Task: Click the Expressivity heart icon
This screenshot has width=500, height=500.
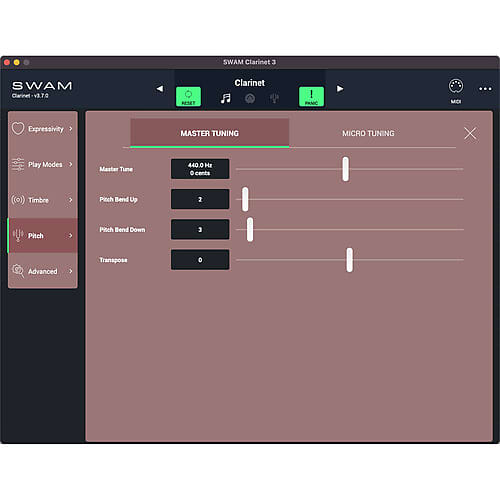Action: [18, 128]
